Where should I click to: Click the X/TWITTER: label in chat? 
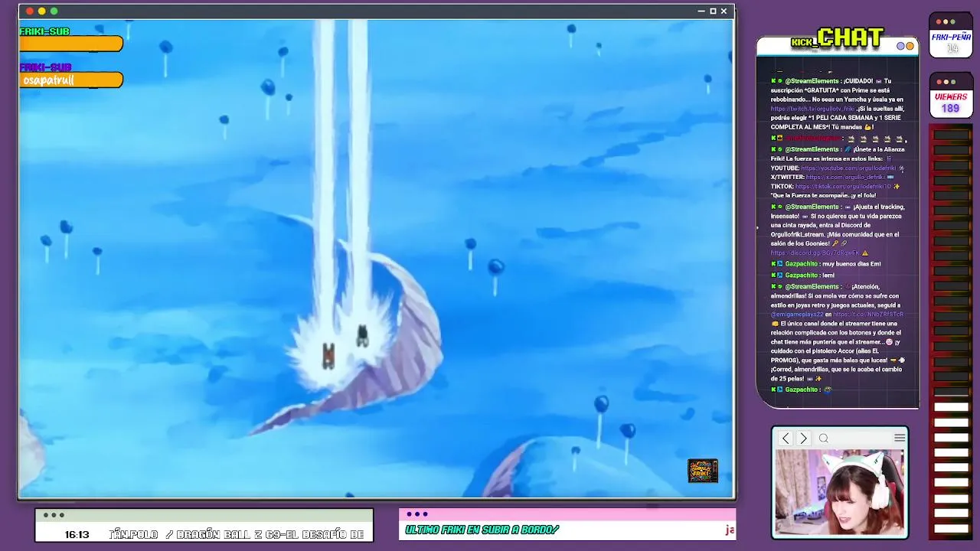pyautogui.click(x=788, y=177)
